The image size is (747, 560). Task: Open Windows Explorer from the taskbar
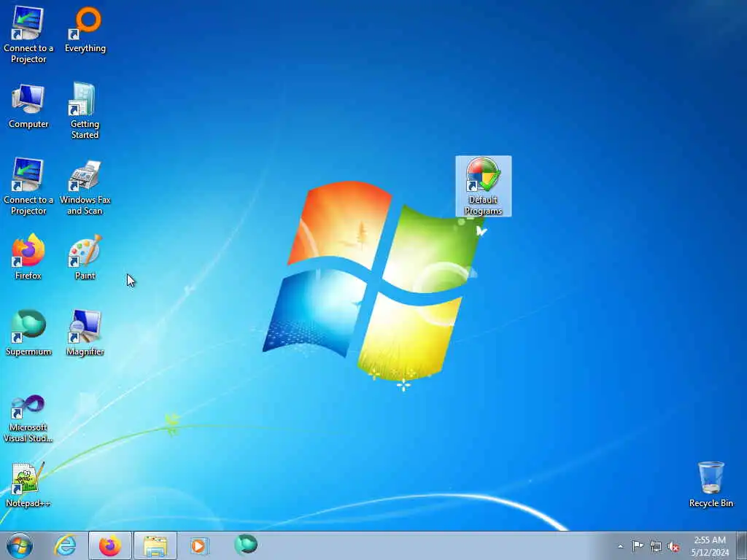(155, 545)
